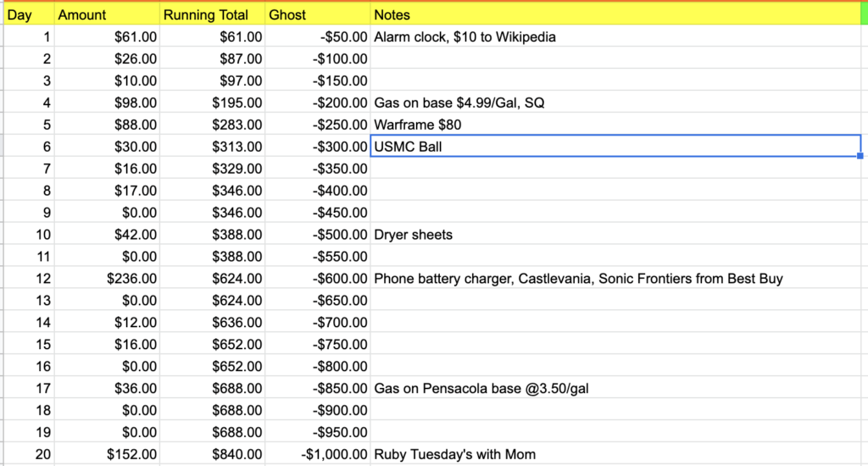Screen dimensions: 868x466
Task: Select the Ruby Tuesday's with Mom note
Action: click(x=454, y=454)
